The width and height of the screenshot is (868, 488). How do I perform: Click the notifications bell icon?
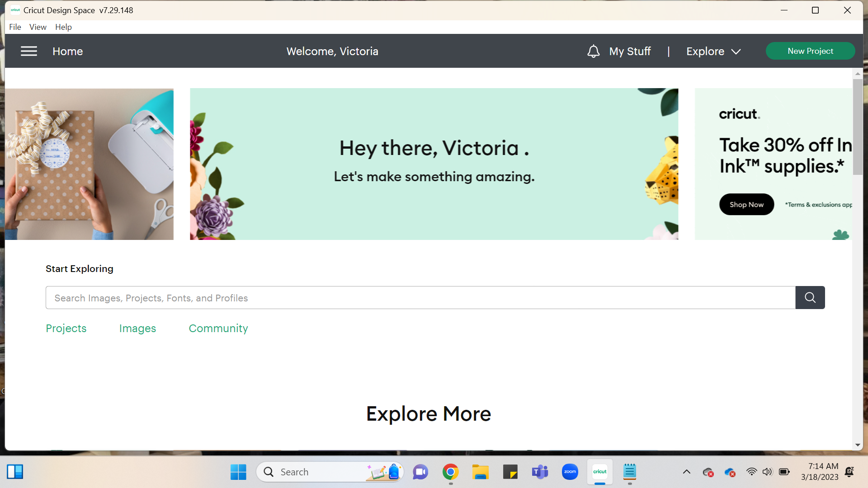(593, 51)
